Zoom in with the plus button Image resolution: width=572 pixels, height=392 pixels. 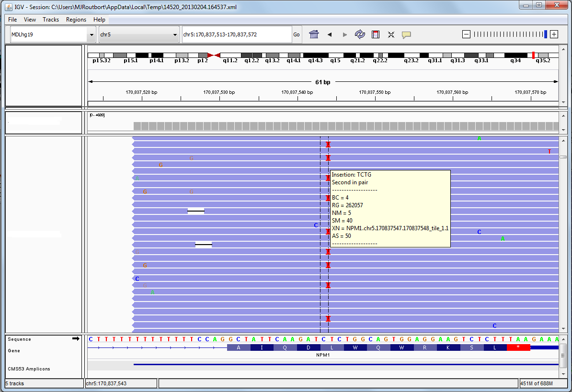click(554, 34)
